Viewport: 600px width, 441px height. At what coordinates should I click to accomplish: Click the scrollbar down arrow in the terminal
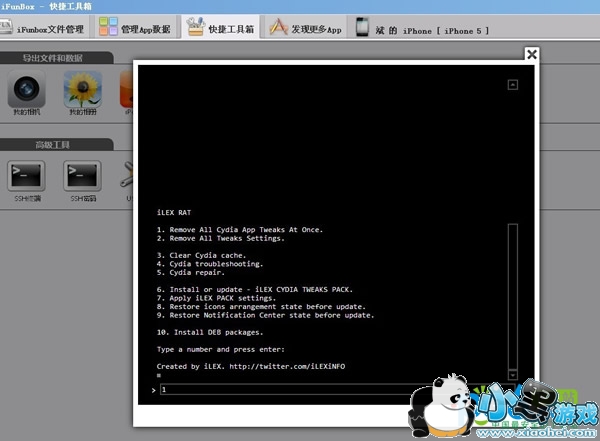tap(513, 375)
